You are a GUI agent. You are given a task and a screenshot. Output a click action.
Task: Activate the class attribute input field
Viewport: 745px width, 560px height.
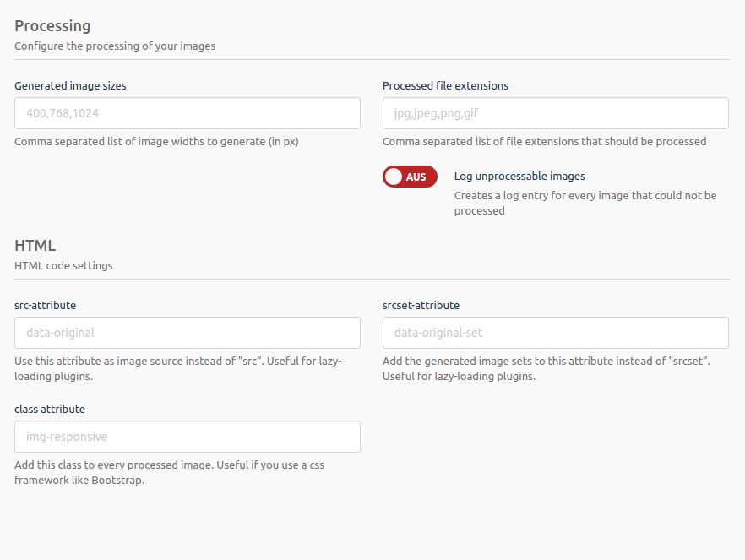[188, 437]
